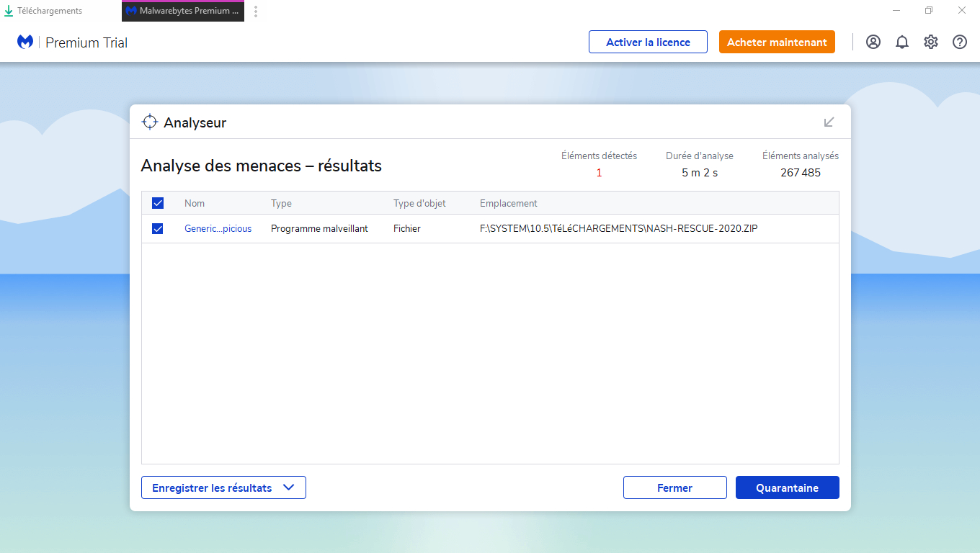Click the Malwarebytes logo in header
The height and width of the screenshot is (553, 980).
(25, 42)
